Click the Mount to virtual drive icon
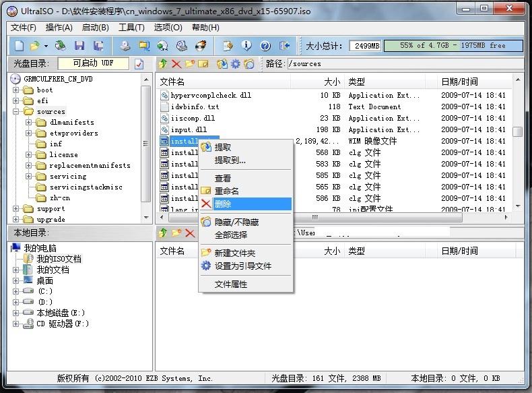The width and height of the screenshot is (532, 393). pos(182,46)
